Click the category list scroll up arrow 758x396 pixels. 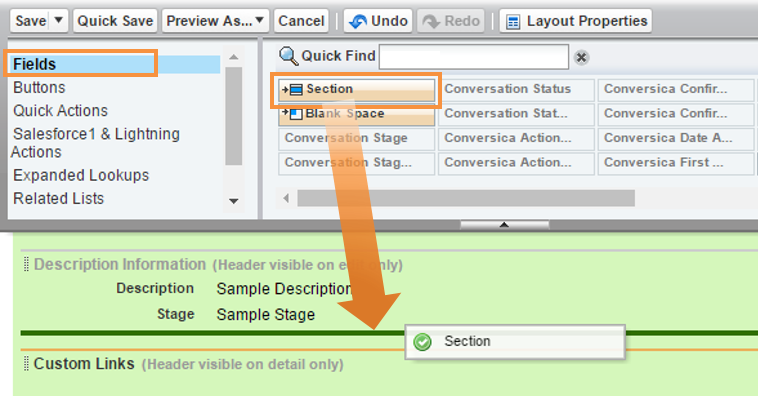[x=233, y=57]
